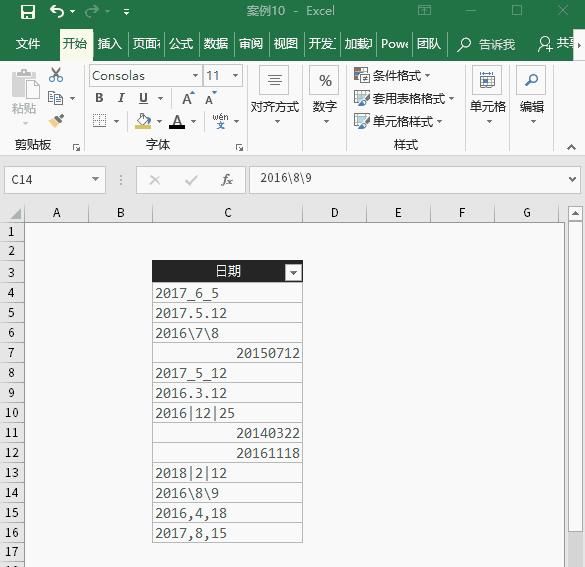Confirm the entry with the checkmark button

click(191, 181)
